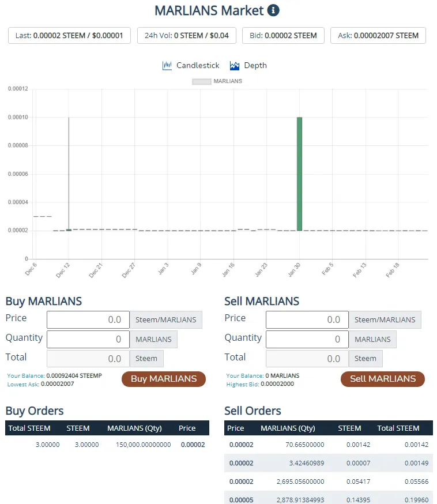The height and width of the screenshot is (504, 437).
Task: Click the brown Buy MARLIANS button
Action: [x=164, y=379]
